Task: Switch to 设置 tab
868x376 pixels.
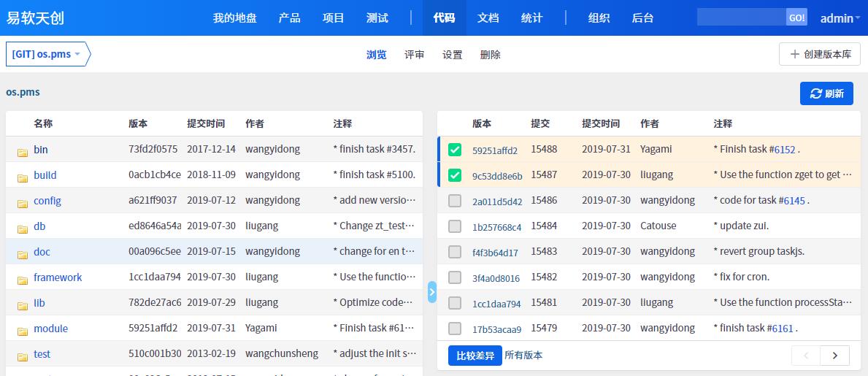Action: (453, 55)
